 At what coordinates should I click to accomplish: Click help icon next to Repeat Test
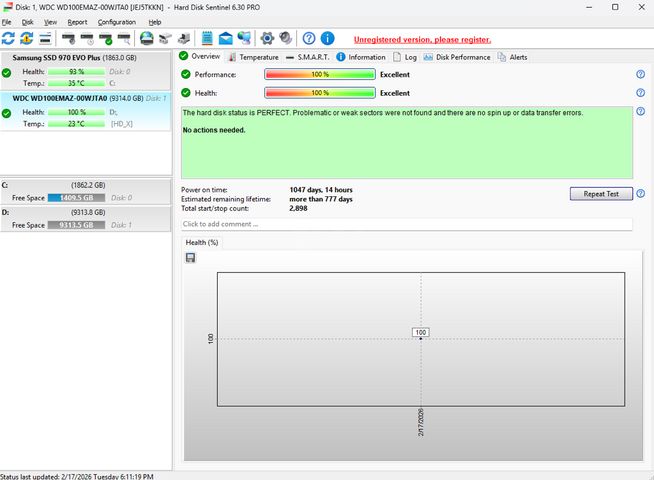tap(640, 194)
